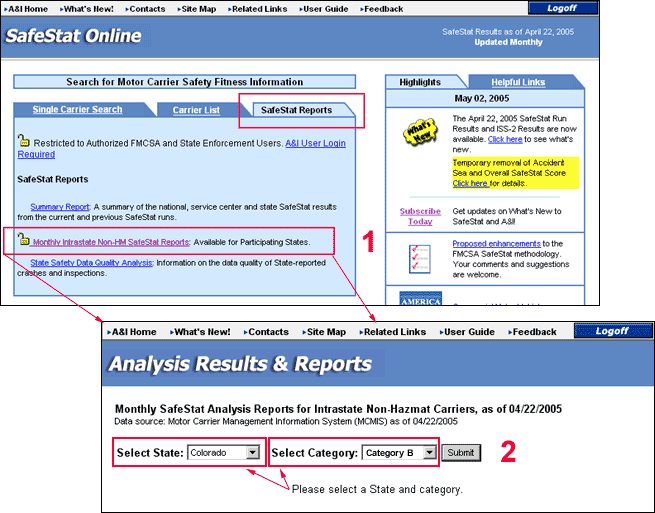Open What's New! in SafeStat Online menu
The width and height of the screenshot is (655, 513).
[x=87, y=9]
